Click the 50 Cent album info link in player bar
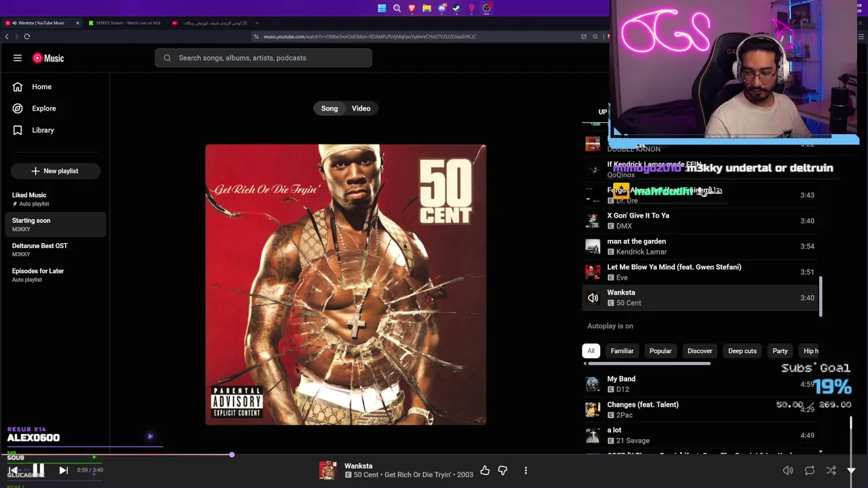 (x=413, y=475)
